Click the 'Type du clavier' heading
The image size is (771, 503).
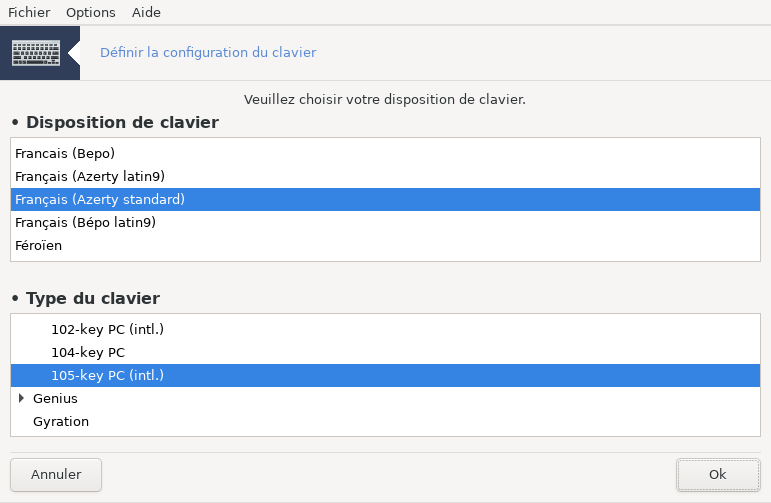[x=93, y=298]
